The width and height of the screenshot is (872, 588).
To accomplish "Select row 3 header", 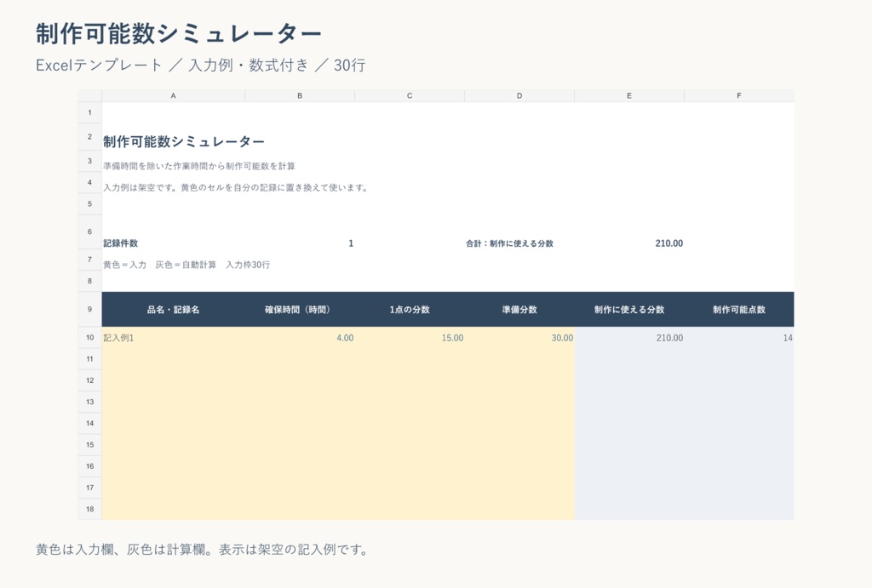I will 89,161.
